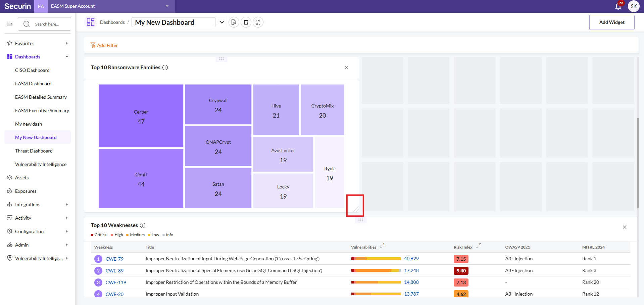
Task: Export the dashboard with the download icon
Action: [258, 22]
